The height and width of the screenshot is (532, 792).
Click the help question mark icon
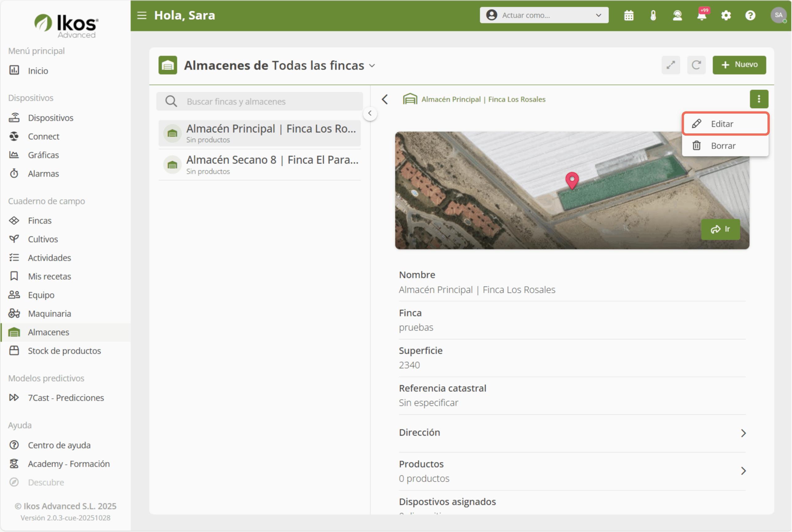coord(750,15)
